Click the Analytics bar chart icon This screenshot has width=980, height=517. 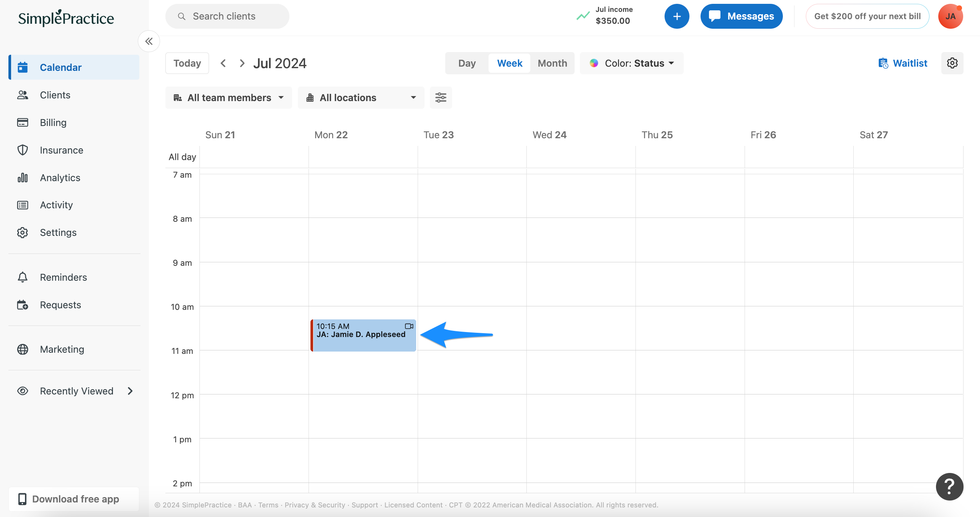click(x=23, y=178)
